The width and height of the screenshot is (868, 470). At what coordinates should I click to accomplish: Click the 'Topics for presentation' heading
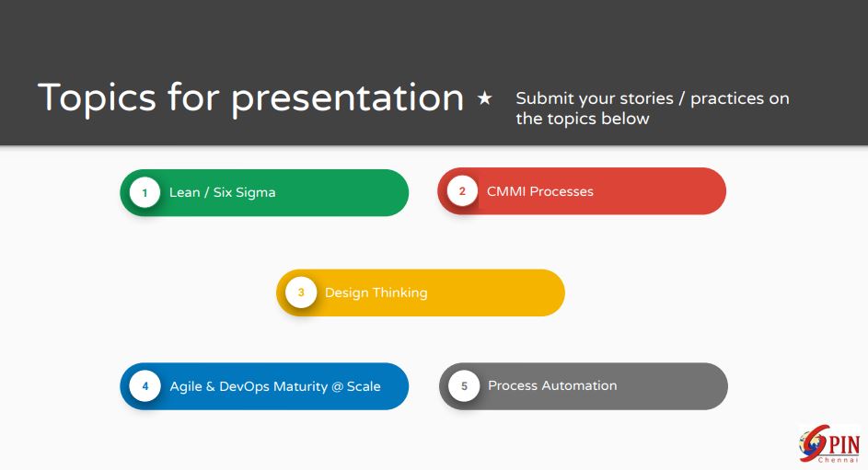click(250, 97)
